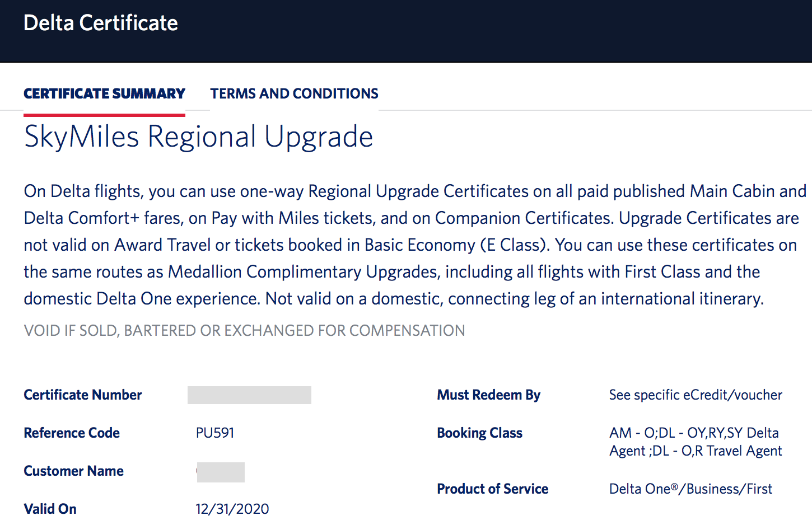Viewport: 812px width, 525px height.
Task: Select the void if sold disclaimer text
Action: point(244,330)
